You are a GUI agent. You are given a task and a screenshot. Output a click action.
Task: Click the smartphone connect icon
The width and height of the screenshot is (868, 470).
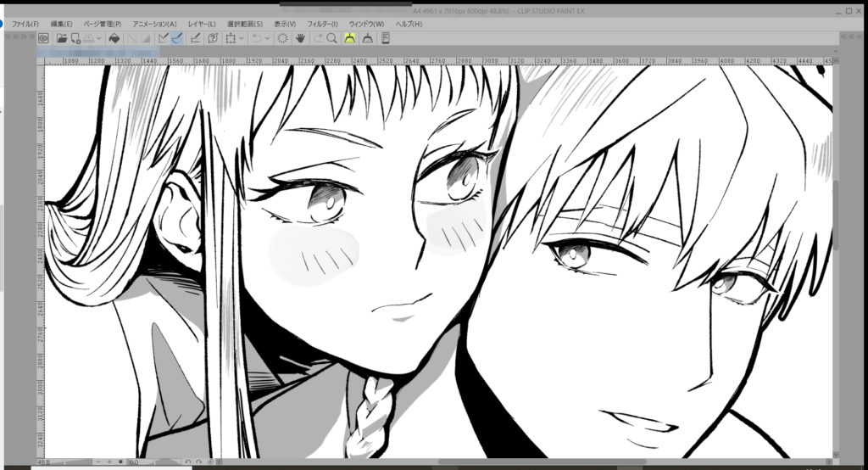click(x=386, y=38)
